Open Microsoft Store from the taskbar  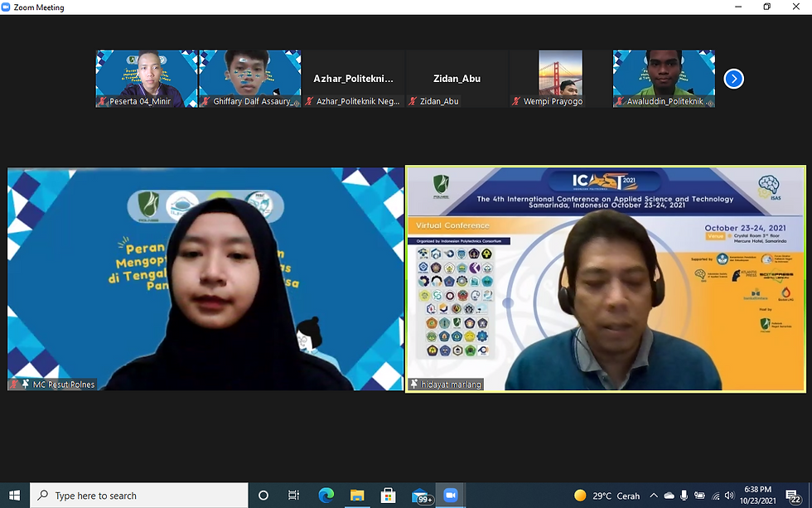[x=388, y=496]
